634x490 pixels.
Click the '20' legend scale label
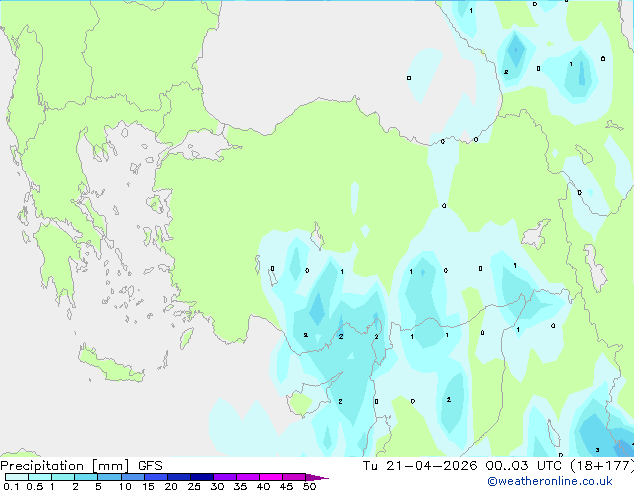[x=171, y=486]
